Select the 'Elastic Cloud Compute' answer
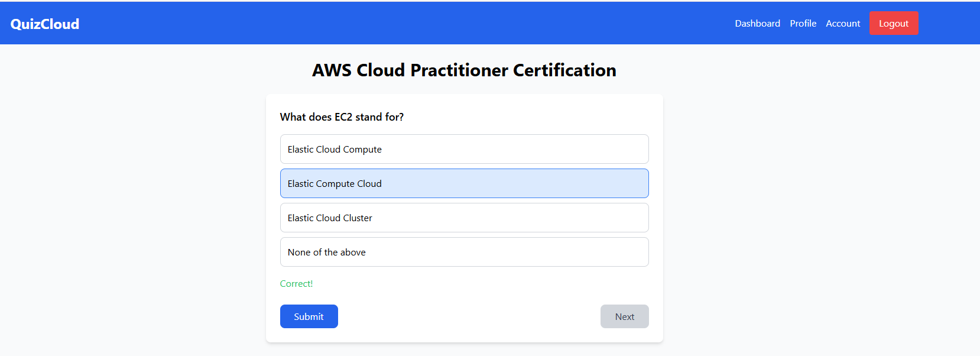 pos(464,149)
